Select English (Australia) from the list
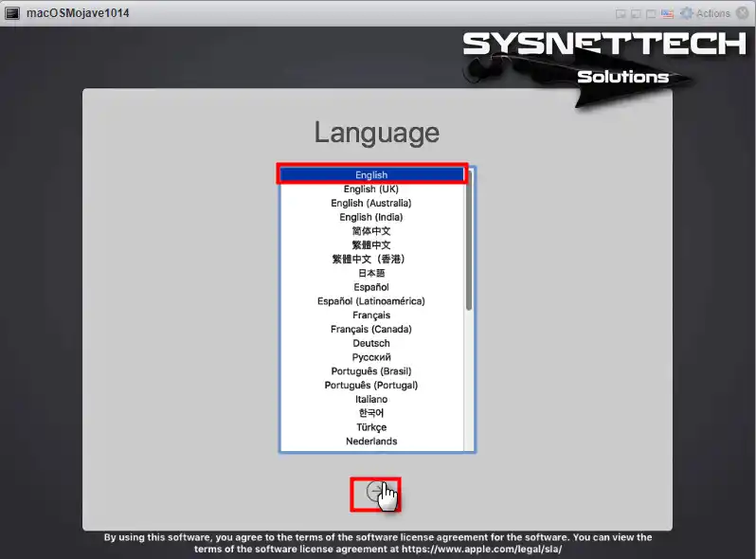Image resolution: width=756 pixels, height=559 pixels. 371,203
